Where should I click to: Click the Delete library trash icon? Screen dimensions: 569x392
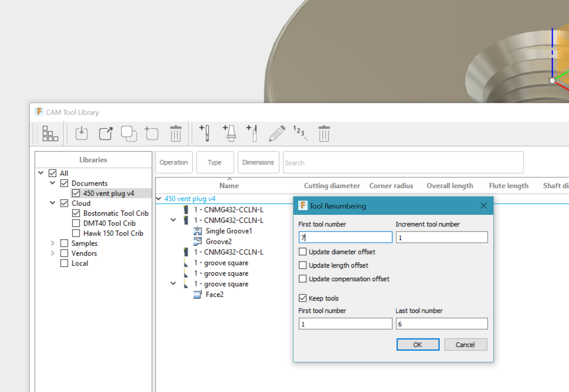click(176, 134)
